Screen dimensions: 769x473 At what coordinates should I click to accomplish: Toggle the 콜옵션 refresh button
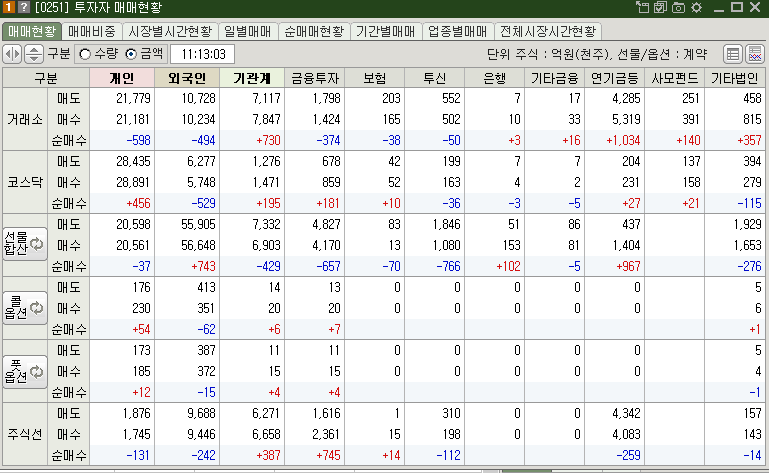coord(25,308)
